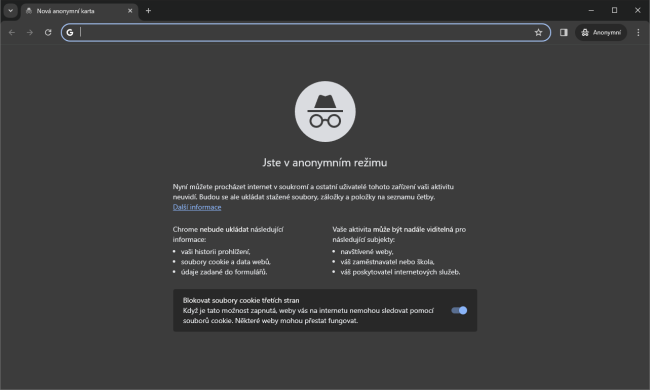The image size is (650, 390).
Task: Click the Blokovat soubory cookie třetích stran label
Action: click(241, 300)
